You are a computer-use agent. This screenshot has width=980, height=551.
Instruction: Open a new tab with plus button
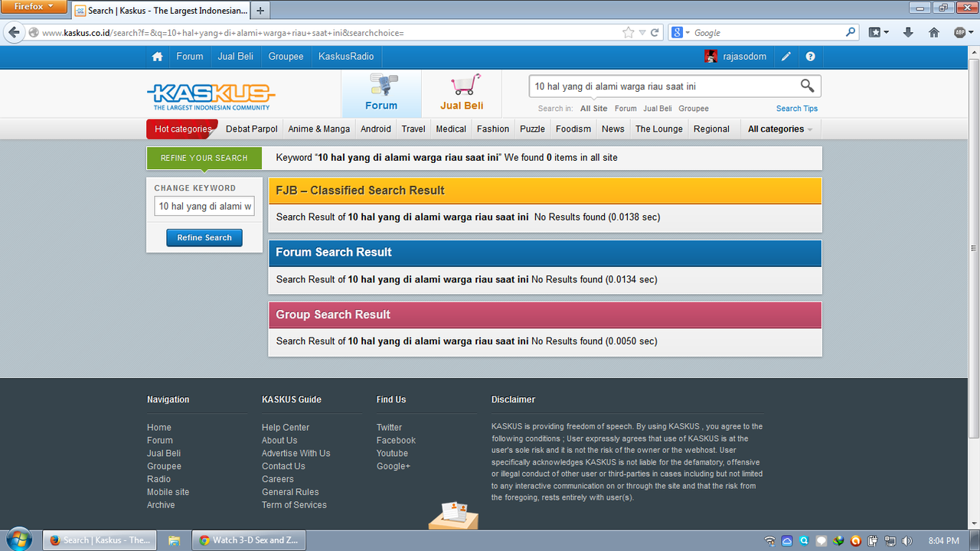tap(260, 11)
